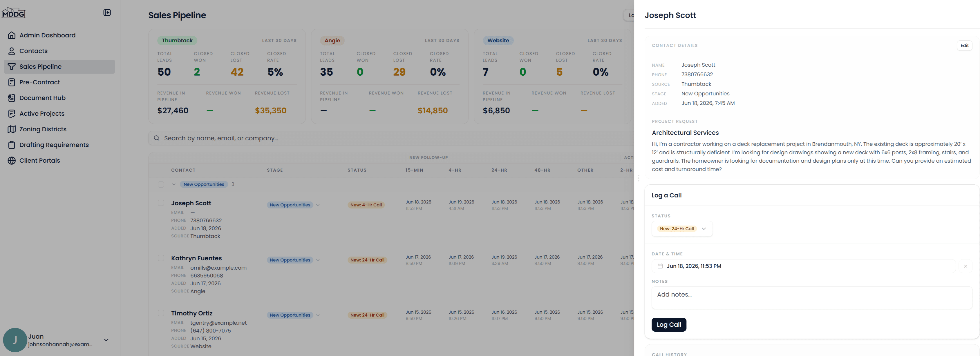Check the New Opportunities group checkbox
The height and width of the screenshot is (356, 980).
click(x=161, y=184)
